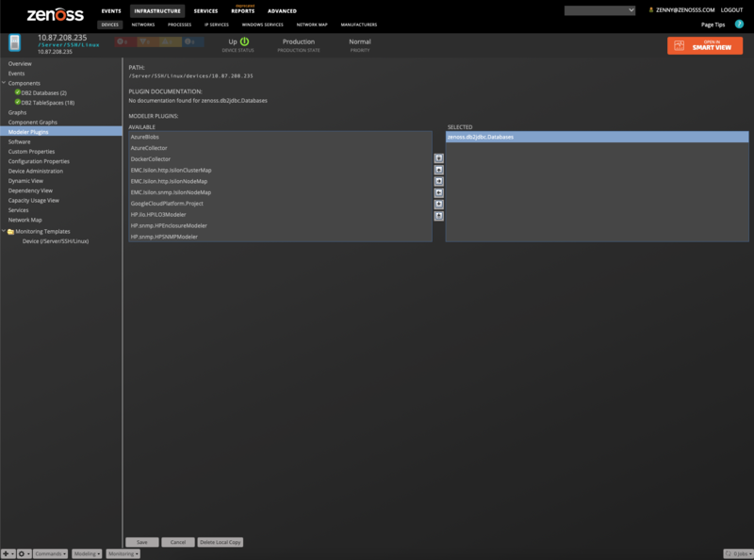Screen dimensions: 754x560
Task: Select zenoss.db2jdbc.Databases in Selected list
Action: pyautogui.click(x=598, y=137)
